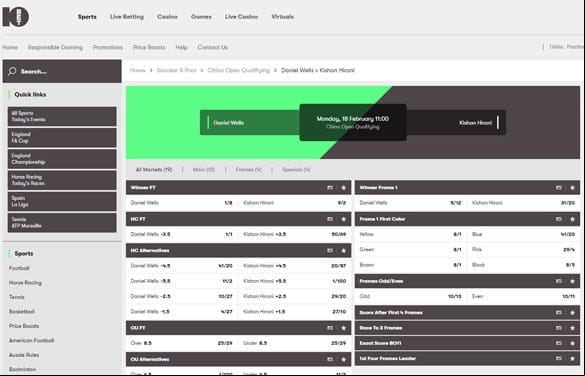Click stats icon on OU FT header
Viewport: 585px width, 376px height.
coord(330,328)
